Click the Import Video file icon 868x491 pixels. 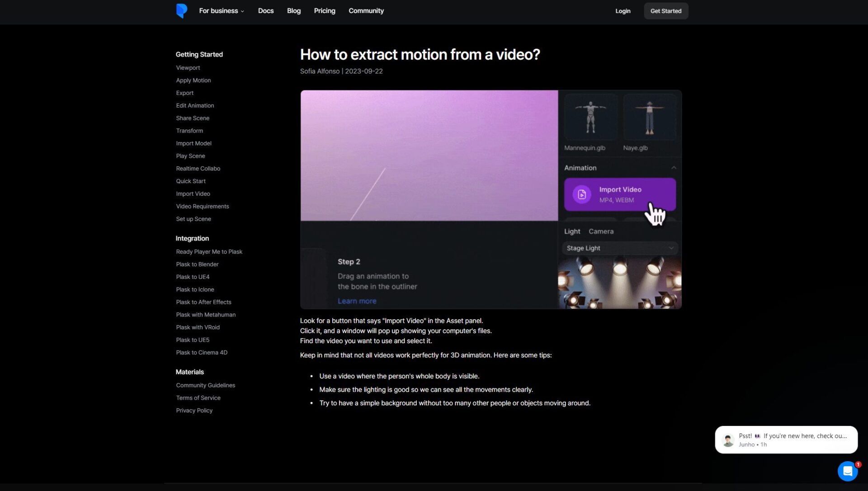coord(582,194)
